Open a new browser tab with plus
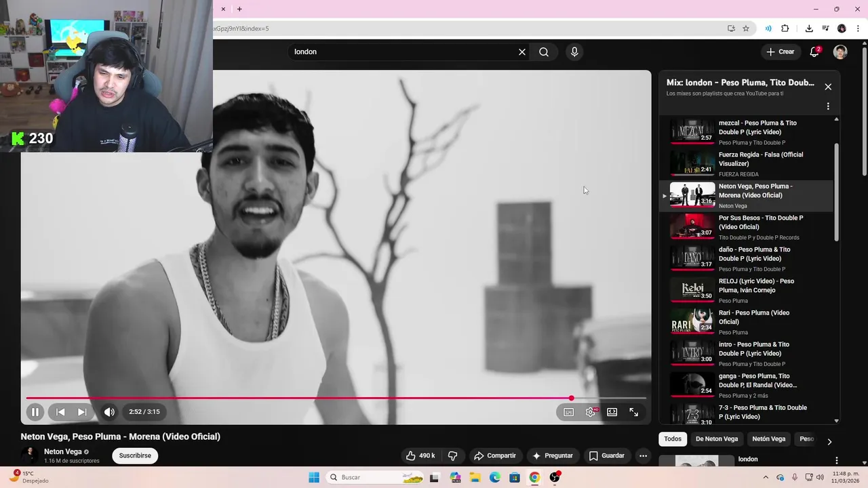Viewport: 868px width, 488px height. (239, 9)
